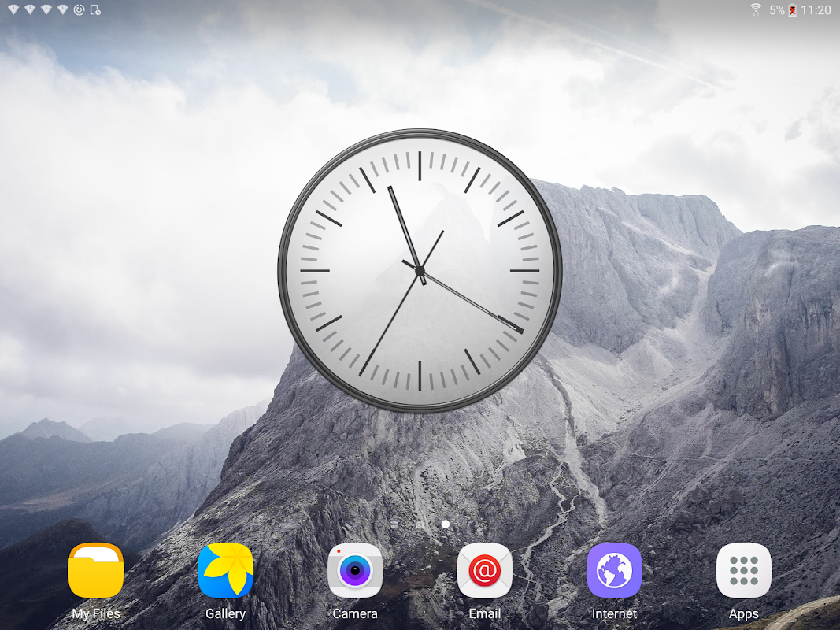Viewport: 840px width, 630px height.
Task: Tap the leftmost diamond notification icon
Action: pyautogui.click(x=13, y=9)
